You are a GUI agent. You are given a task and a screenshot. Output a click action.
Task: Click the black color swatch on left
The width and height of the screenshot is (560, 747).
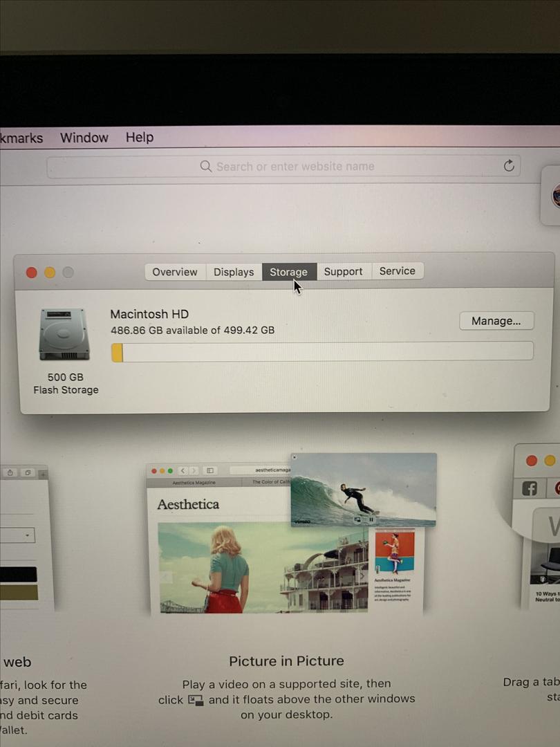pyautogui.click(x=19, y=574)
